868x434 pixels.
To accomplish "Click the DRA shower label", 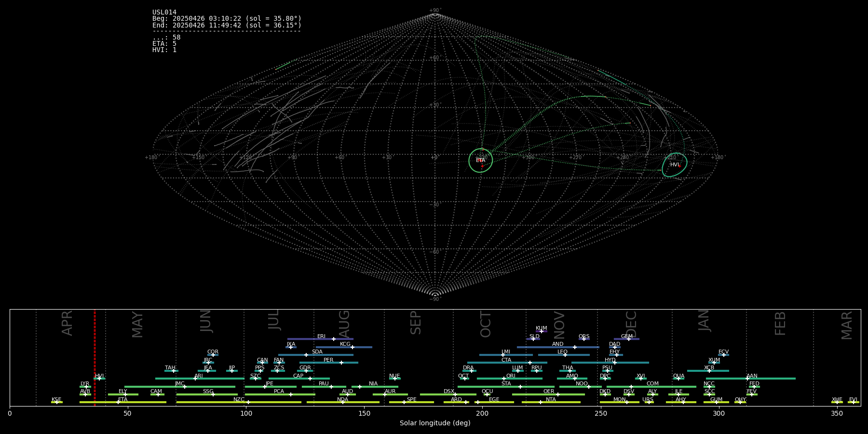I will click(x=468, y=368).
